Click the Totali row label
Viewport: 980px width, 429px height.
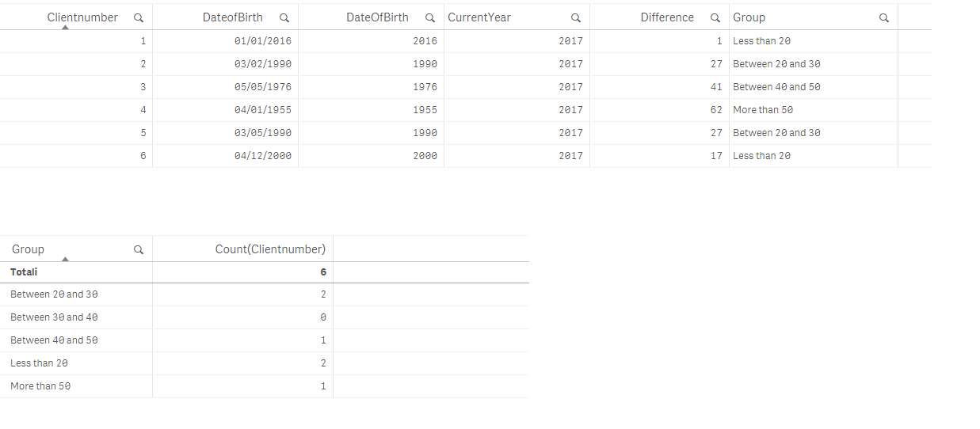24,272
